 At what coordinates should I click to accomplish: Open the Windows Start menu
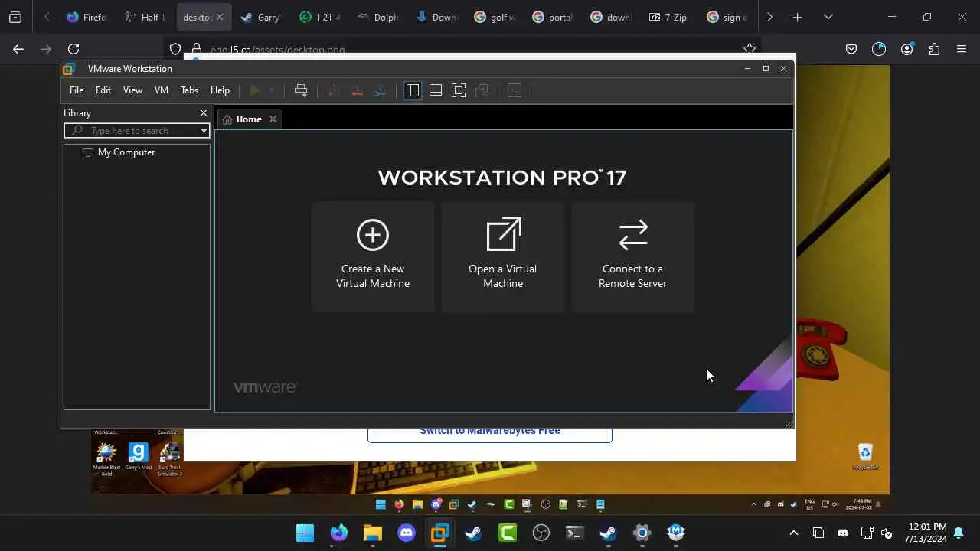tap(305, 533)
